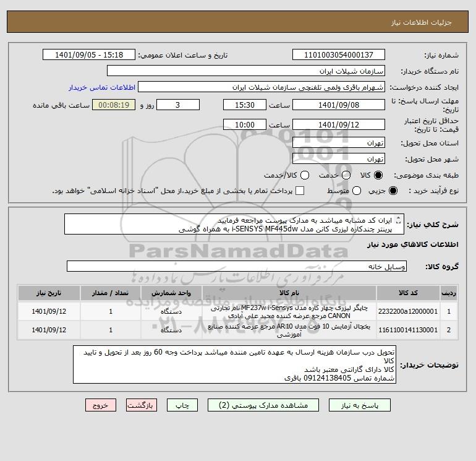Click item code 2232200a12000001

tap(408, 311)
